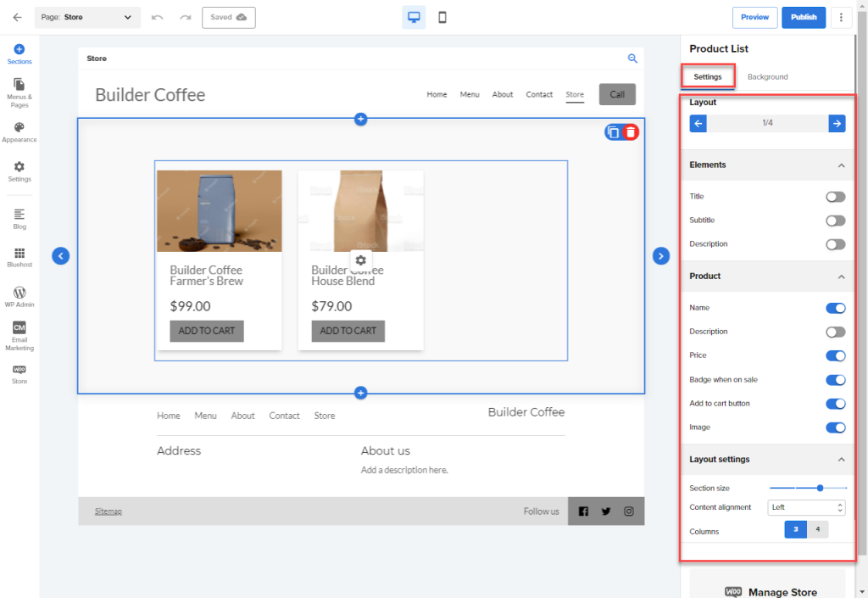Click Contact in the site header nav
The width and height of the screenshot is (868, 598).
click(539, 94)
